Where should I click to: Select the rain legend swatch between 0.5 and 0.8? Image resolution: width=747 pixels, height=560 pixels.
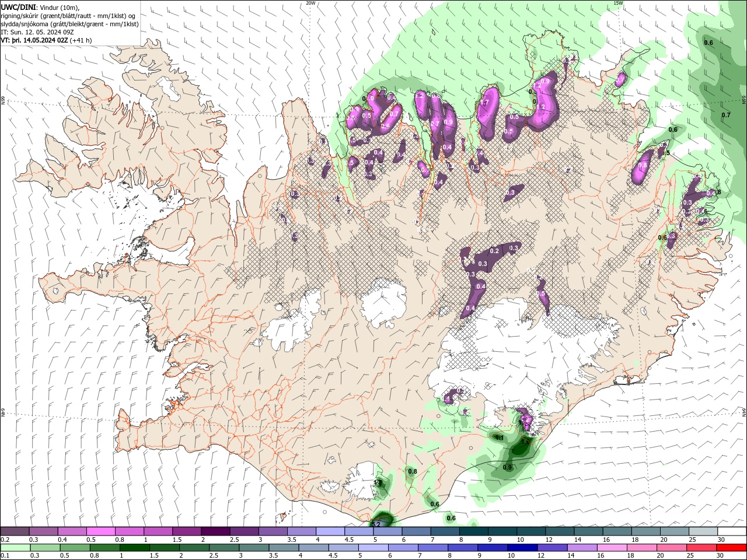(x=75, y=548)
